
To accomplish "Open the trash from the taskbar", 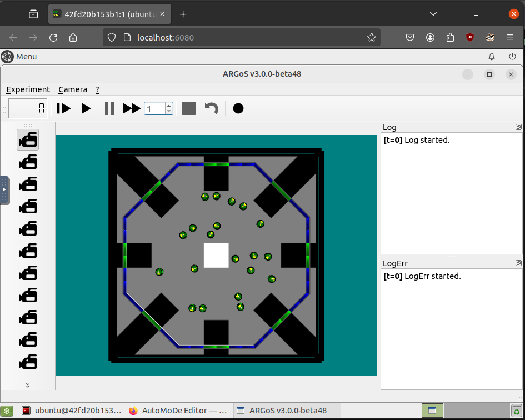I will pos(517,411).
